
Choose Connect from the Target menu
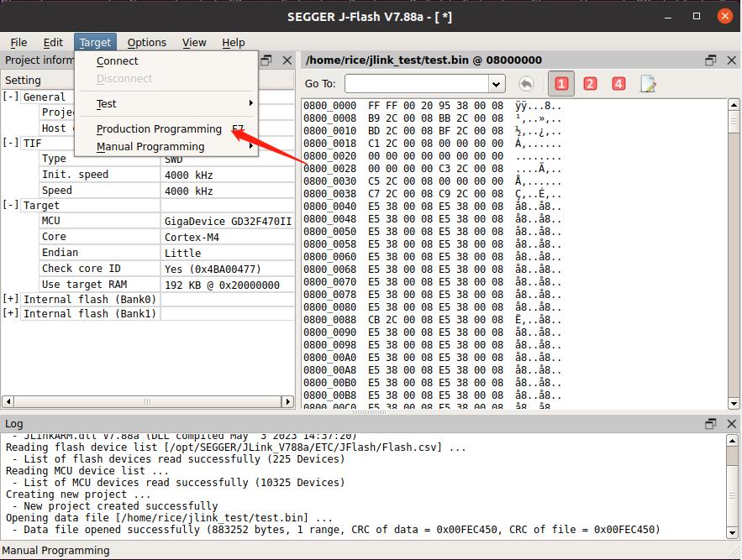[x=166, y=61]
